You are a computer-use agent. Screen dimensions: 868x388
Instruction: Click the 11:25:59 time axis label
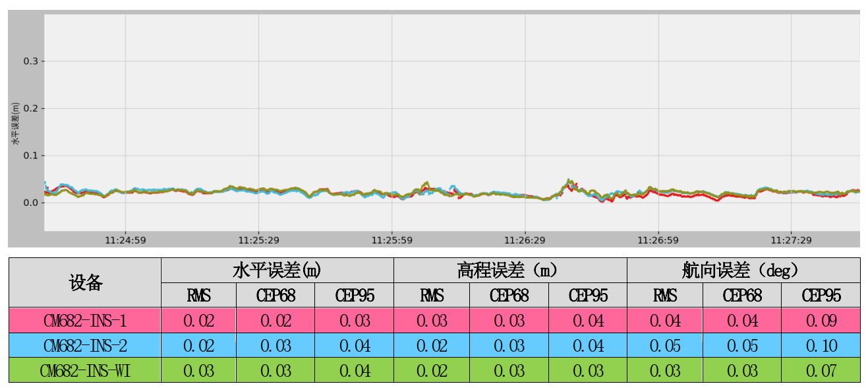(x=392, y=240)
